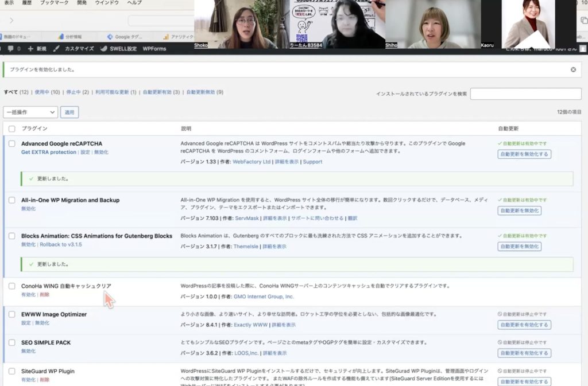Open the Google タグ bookmark tab icon
Screen dimensions: 588x386
coord(110,37)
